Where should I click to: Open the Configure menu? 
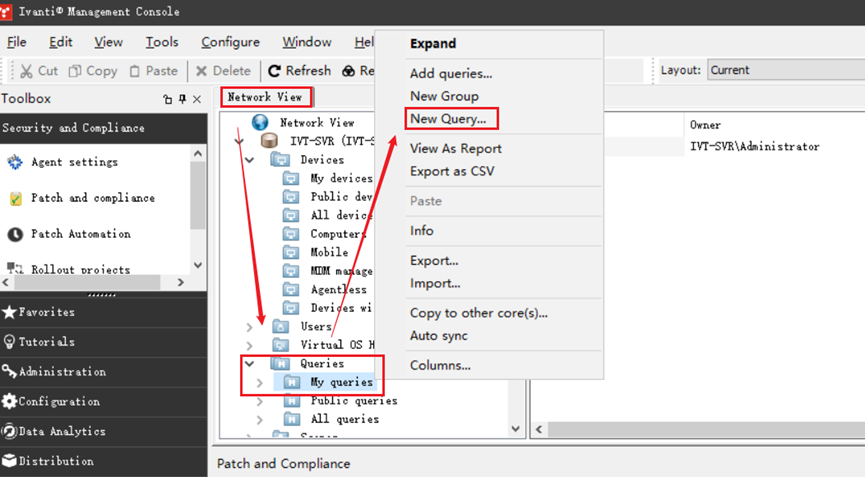230,42
